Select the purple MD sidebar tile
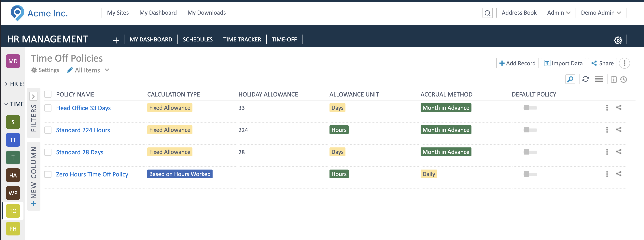Viewport: 644px width, 240px height. (13, 61)
